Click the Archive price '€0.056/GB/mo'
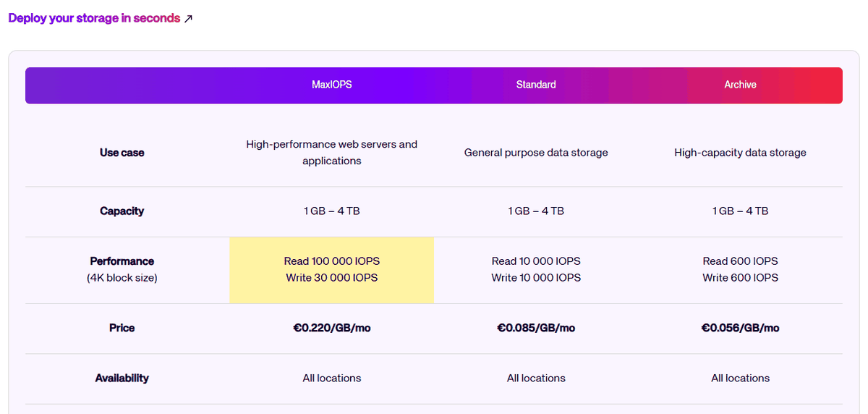This screenshot has height=414, width=868. click(x=741, y=328)
